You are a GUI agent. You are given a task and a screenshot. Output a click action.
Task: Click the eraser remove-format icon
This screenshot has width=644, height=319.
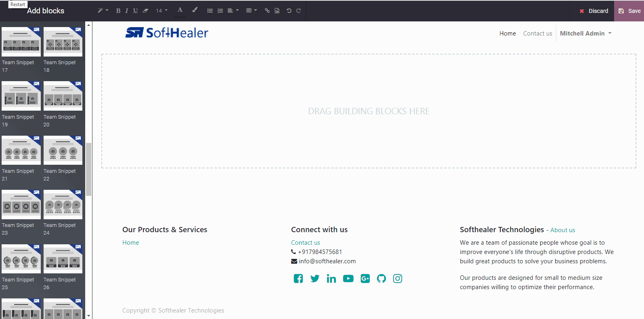(145, 10)
